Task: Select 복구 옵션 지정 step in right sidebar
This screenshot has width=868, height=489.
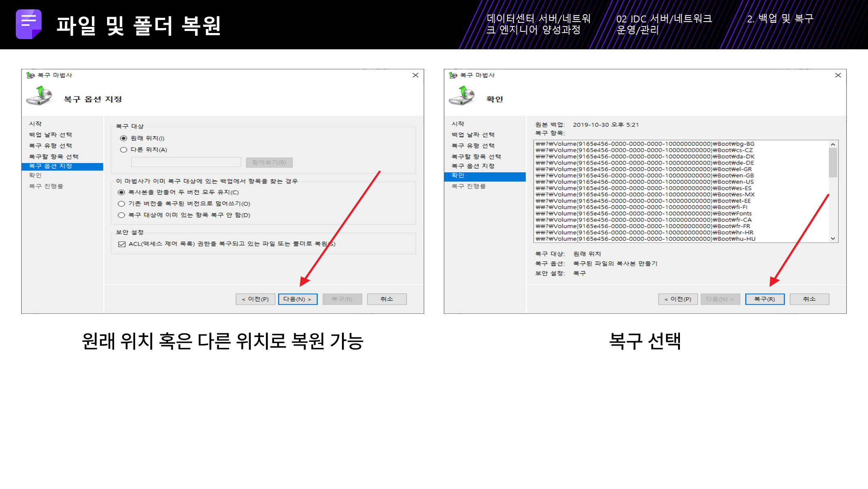Action: [473, 166]
